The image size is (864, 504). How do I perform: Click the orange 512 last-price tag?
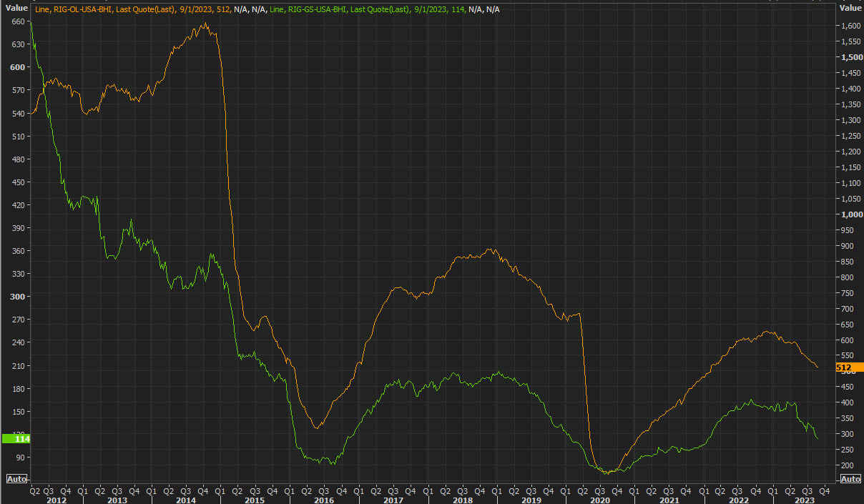(x=850, y=367)
